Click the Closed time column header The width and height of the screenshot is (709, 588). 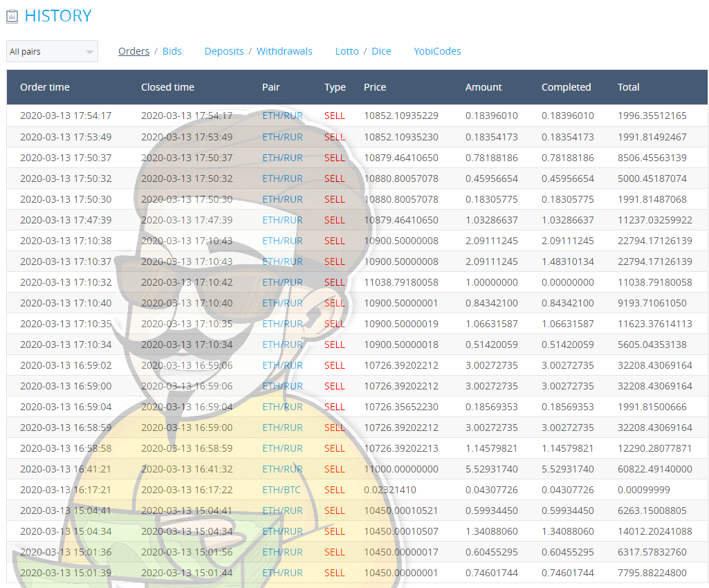point(168,87)
